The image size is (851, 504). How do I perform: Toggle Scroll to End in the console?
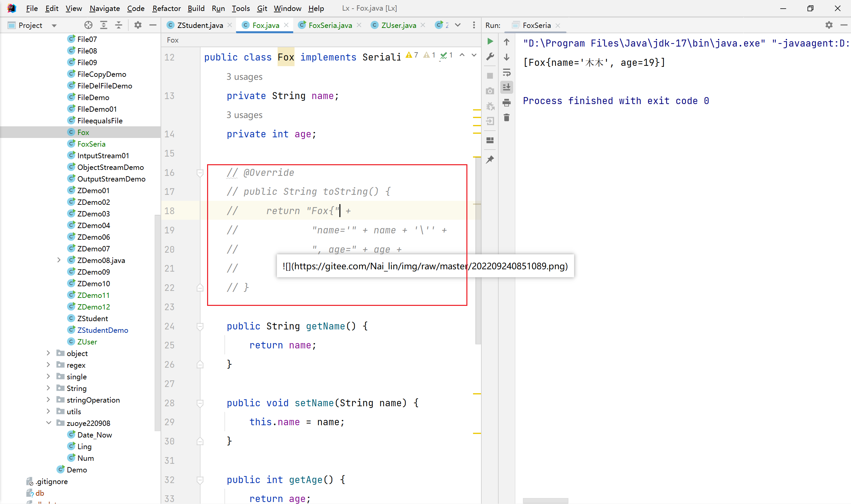tap(506, 87)
